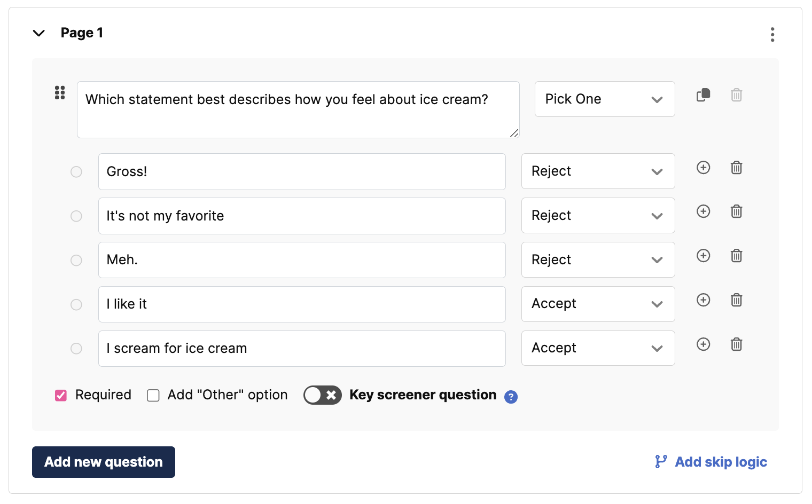This screenshot has width=812, height=504.
Task: Delete the I like it answer option
Action: pyautogui.click(x=737, y=300)
